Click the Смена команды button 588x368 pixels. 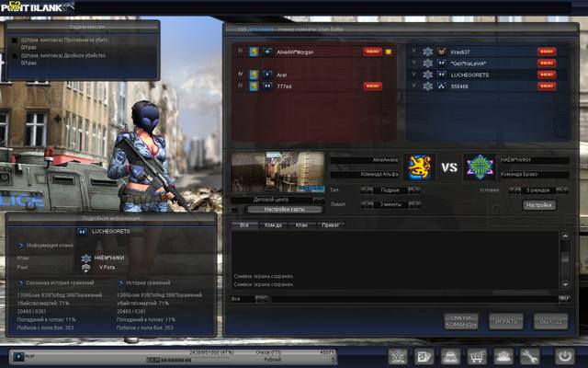point(461,321)
